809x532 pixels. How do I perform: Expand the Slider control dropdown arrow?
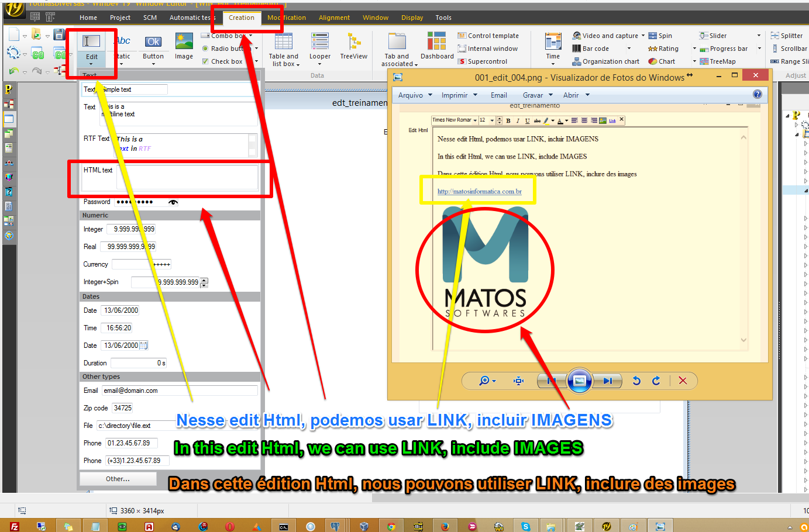coord(759,36)
